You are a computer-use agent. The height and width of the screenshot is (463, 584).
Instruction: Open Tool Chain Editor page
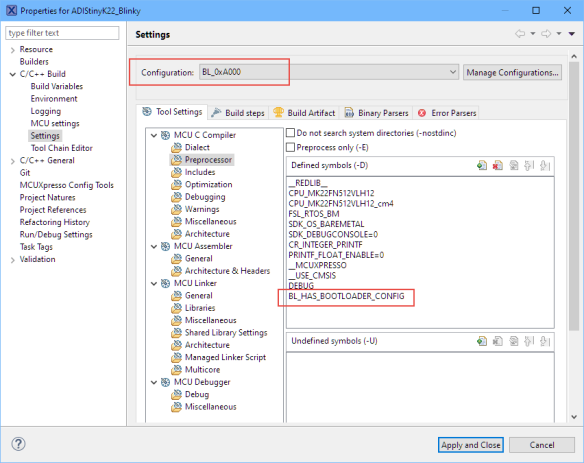tap(61, 148)
